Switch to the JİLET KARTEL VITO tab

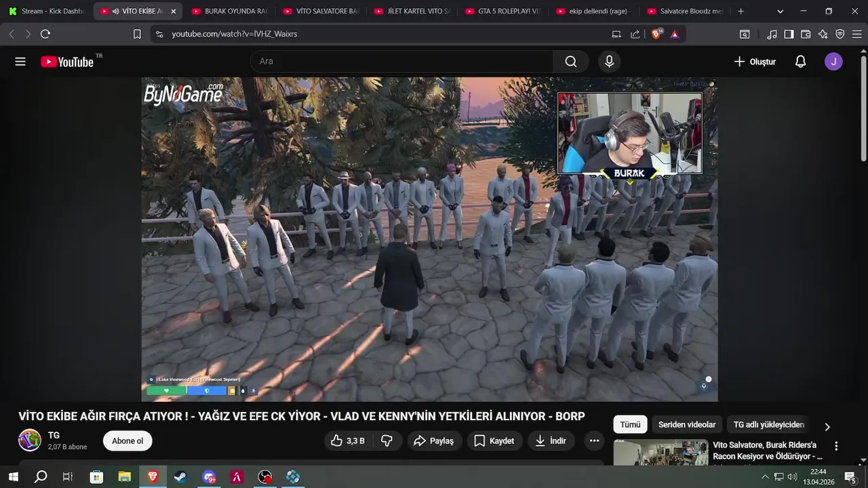[x=412, y=12]
